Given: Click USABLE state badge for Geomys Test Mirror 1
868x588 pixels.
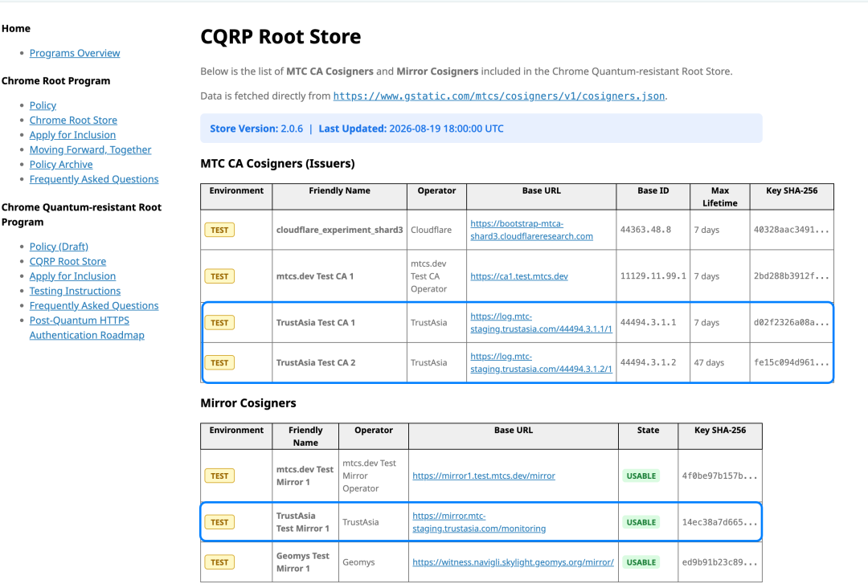Looking at the screenshot, I should pos(641,562).
